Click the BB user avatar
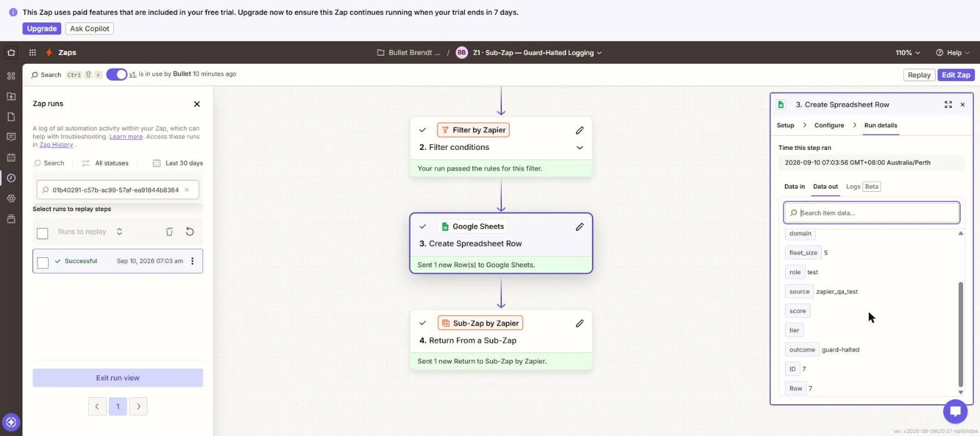 (x=461, y=52)
